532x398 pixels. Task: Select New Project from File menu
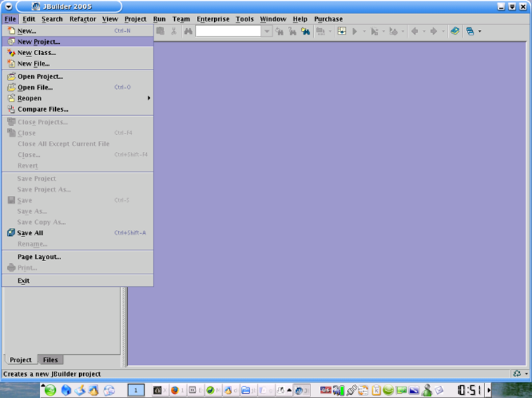pos(39,42)
